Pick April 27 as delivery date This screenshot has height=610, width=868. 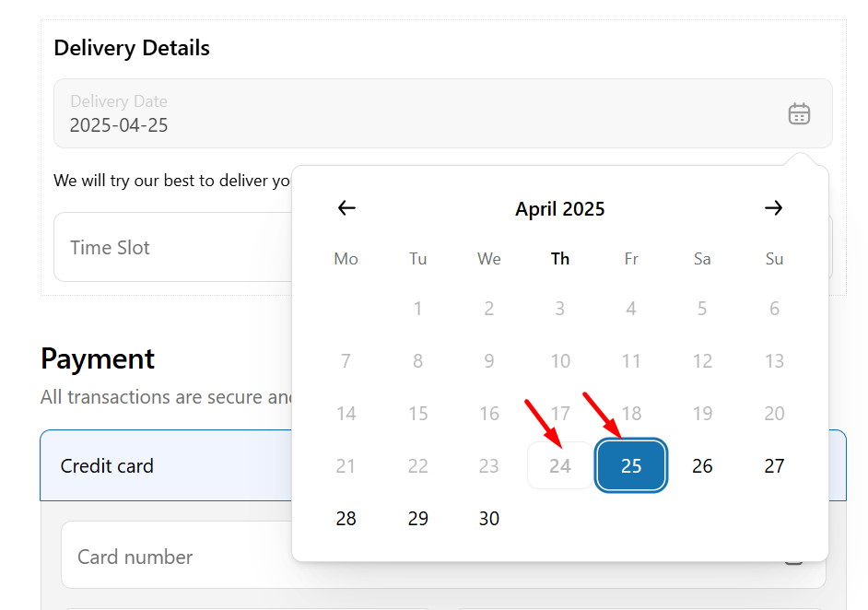coord(774,465)
